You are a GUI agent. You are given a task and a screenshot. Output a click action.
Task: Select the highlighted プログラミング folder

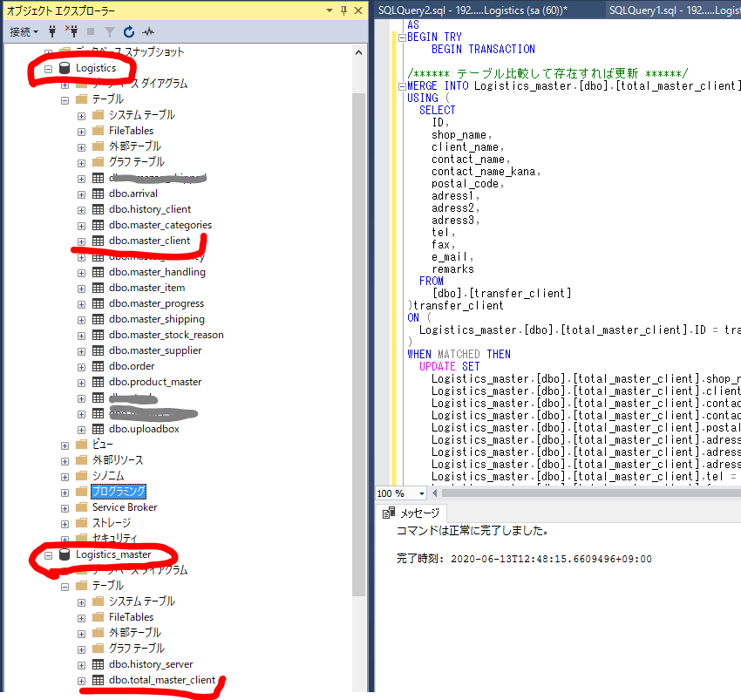click(x=119, y=491)
